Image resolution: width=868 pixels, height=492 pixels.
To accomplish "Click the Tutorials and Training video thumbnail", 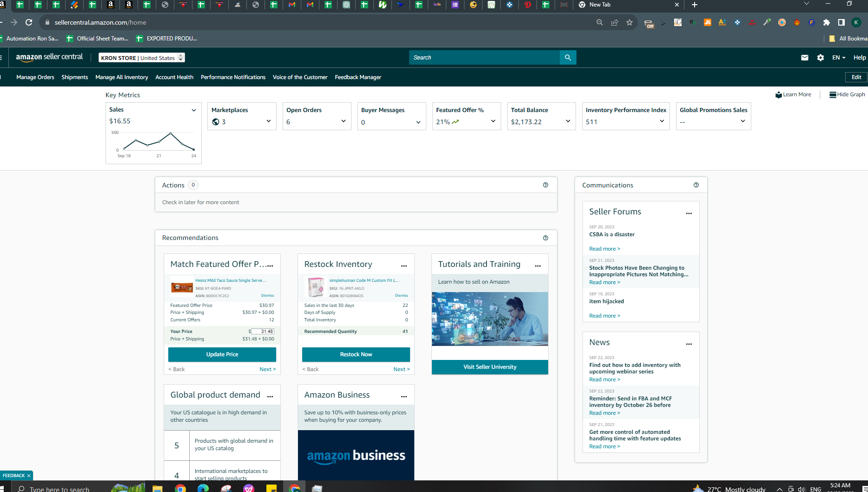I will pyautogui.click(x=490, y=319).
